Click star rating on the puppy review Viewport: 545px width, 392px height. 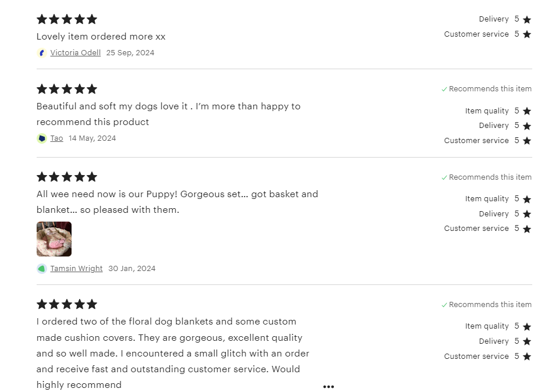point(67,177)
